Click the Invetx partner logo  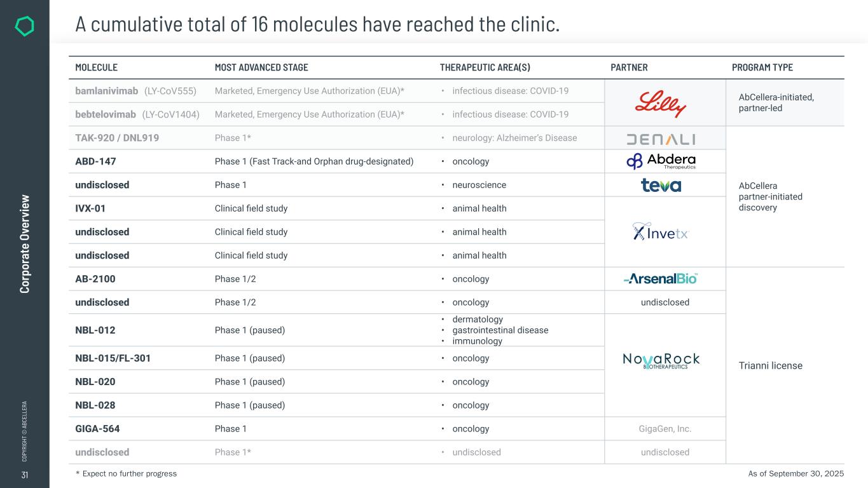[x=661, y=232]
